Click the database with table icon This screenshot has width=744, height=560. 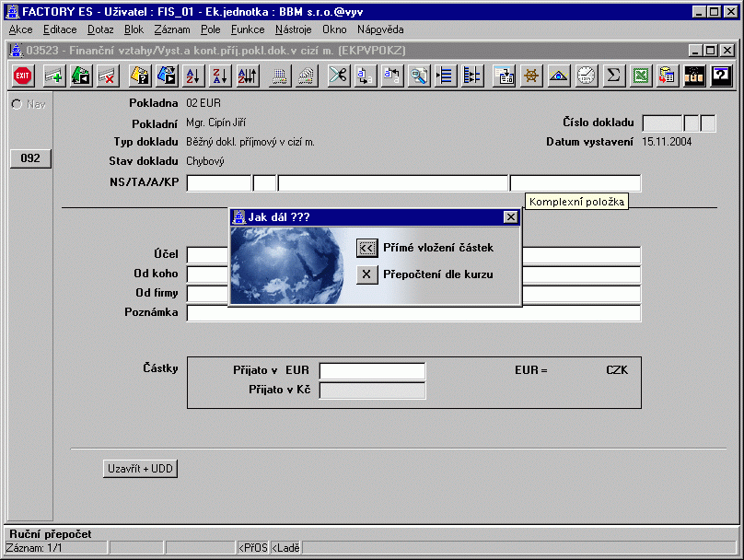tap(668, 76)
